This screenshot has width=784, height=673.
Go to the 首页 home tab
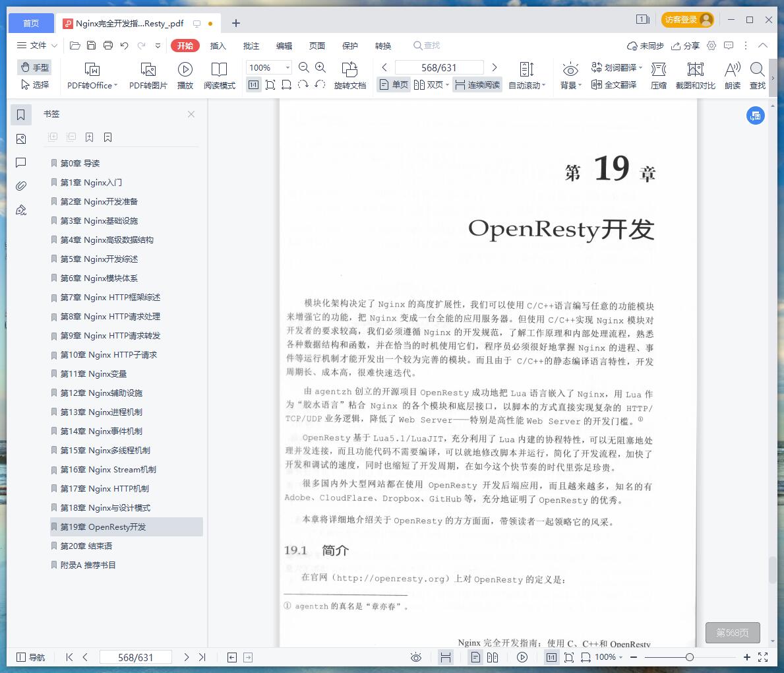point(31,23)
